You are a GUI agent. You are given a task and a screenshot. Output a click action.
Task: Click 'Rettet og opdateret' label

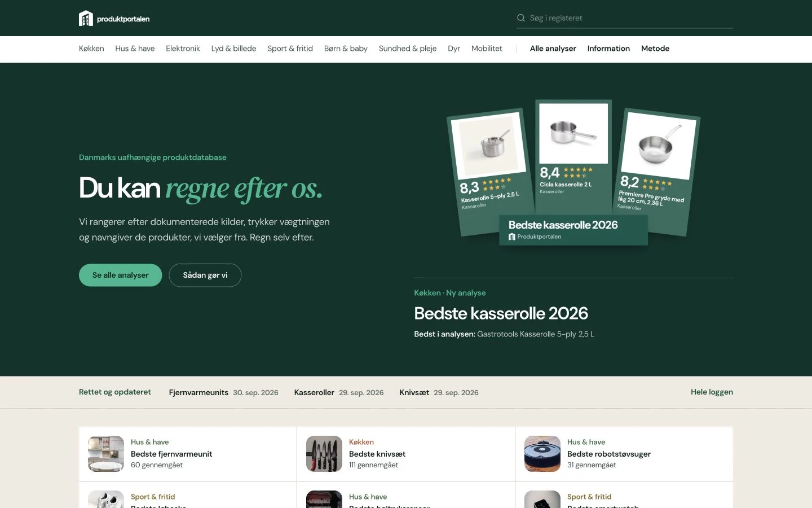(115, 392)
